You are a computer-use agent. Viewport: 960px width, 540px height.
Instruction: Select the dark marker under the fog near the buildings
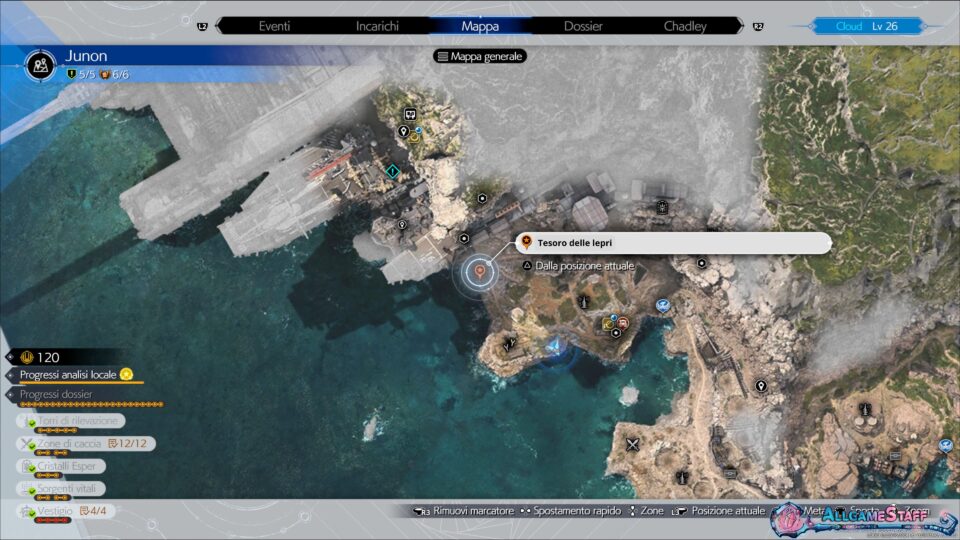click(662, 208)
